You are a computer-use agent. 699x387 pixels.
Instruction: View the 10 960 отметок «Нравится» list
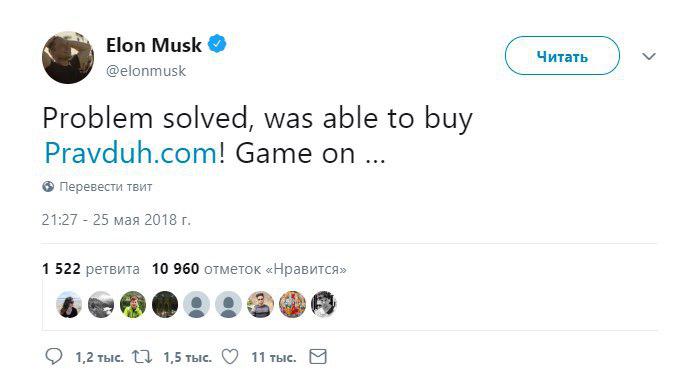point(249,269)
